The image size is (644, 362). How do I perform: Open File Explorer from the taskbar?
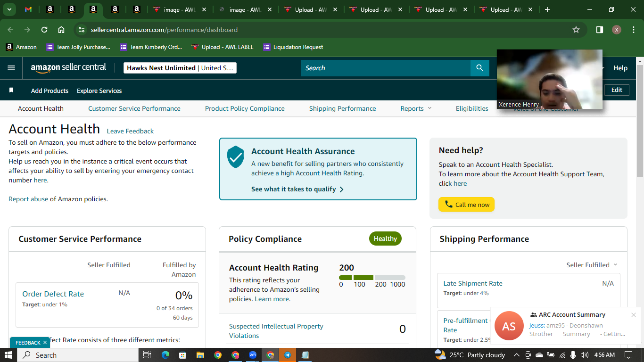(x=200, y=355)
